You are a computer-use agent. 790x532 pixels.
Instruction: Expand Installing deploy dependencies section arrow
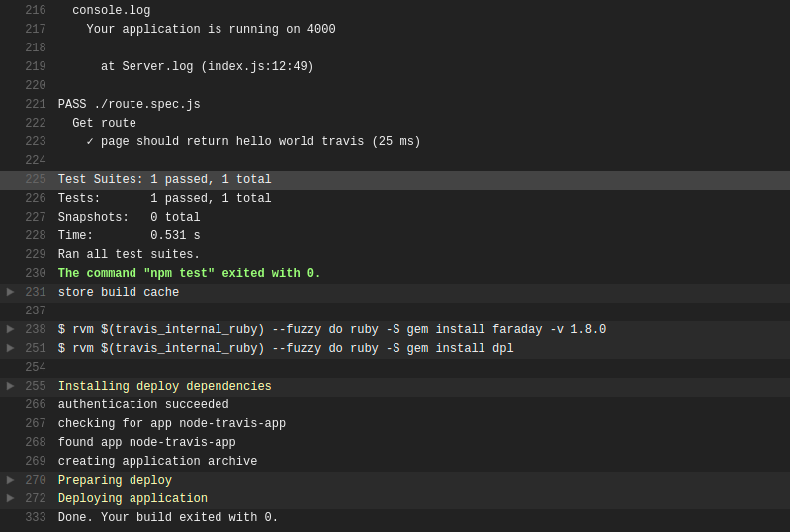(x=10, y=386)
